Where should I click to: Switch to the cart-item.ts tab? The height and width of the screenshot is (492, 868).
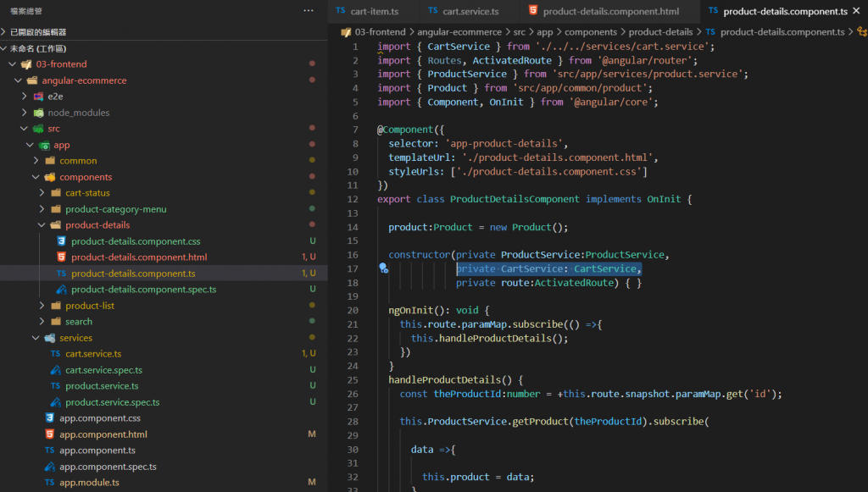371,11
